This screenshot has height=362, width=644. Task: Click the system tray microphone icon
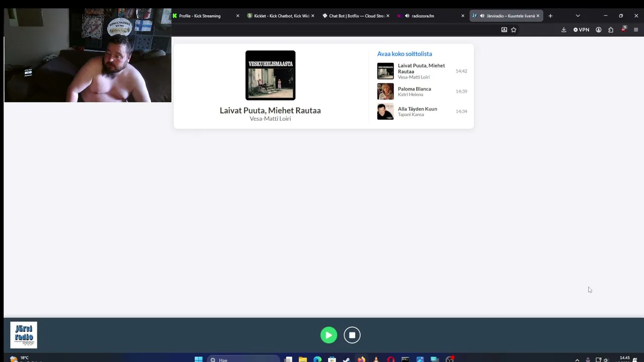coord(588,360)
